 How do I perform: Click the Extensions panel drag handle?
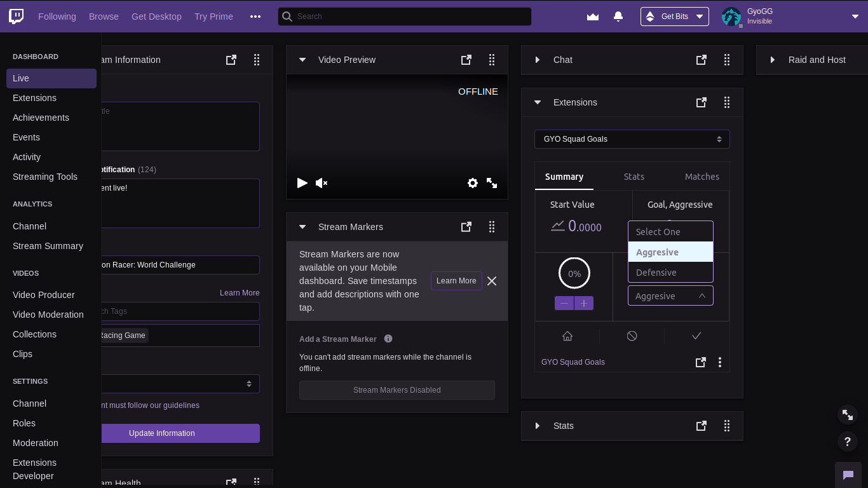[727, 102]
